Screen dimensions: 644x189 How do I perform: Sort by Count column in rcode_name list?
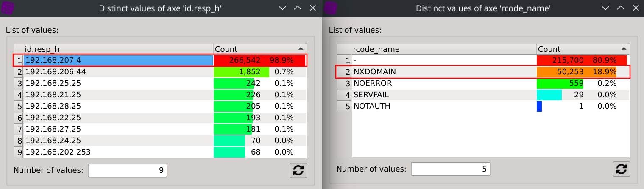pyautogui.click(x=583, y=49)
